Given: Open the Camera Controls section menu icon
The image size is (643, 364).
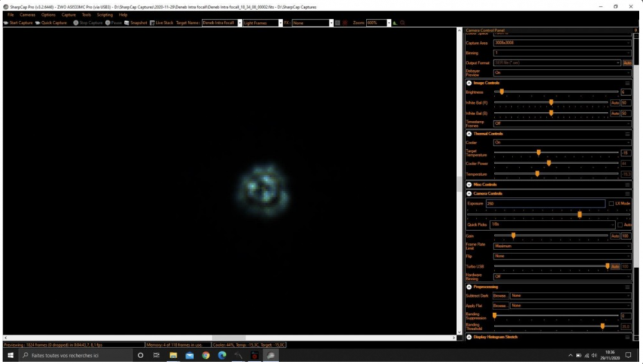Looking at the screenshot, I should tap(628, 194).
